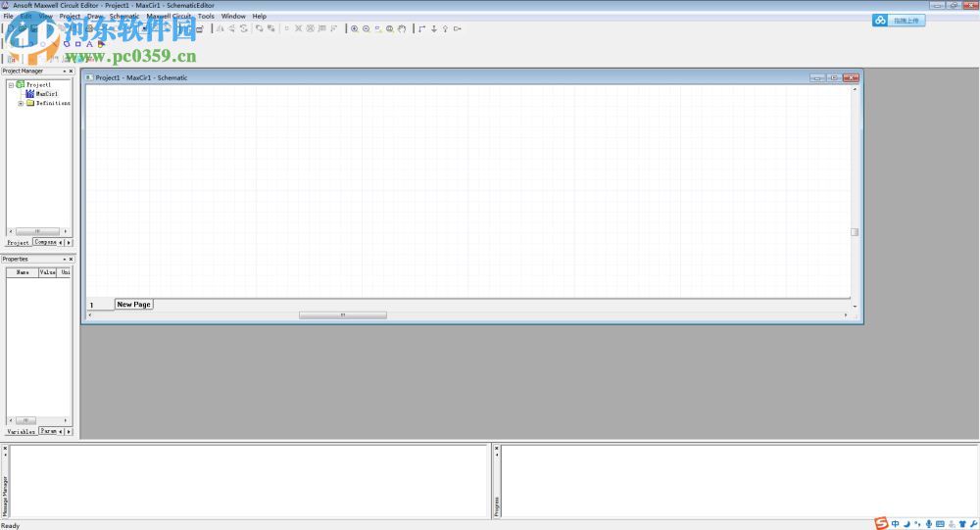Viewport: 980px width, 530px height.
Task: Click the Project Manager horizontal scrollbar
Action: pyautogui.click(x=37, y=231)
